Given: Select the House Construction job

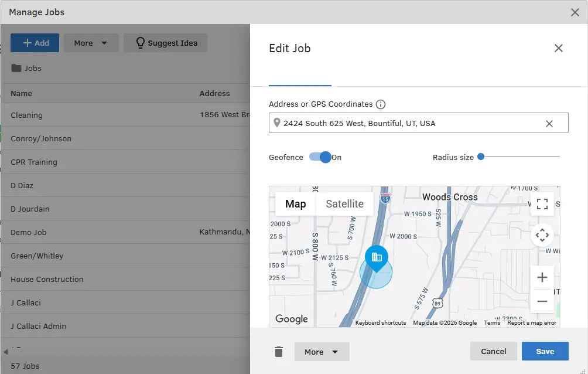Looking at the screenshot, I should pyautogui.click(x=125, y=279).
